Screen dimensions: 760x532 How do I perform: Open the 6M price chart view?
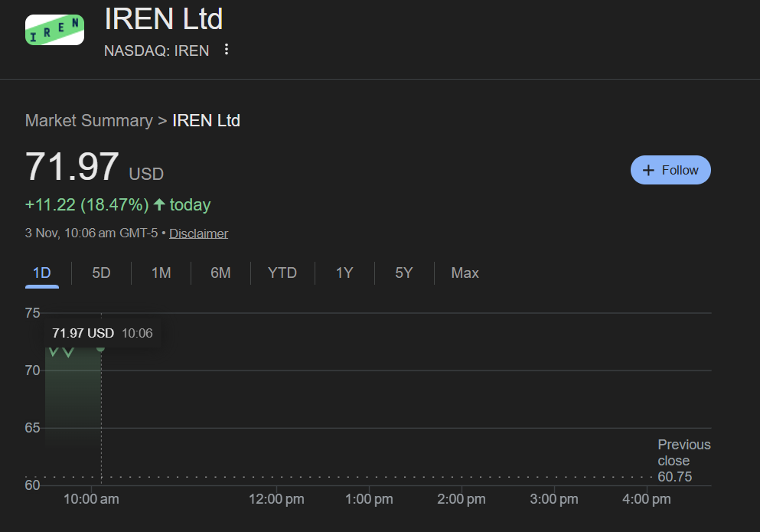tap(220, 273)
